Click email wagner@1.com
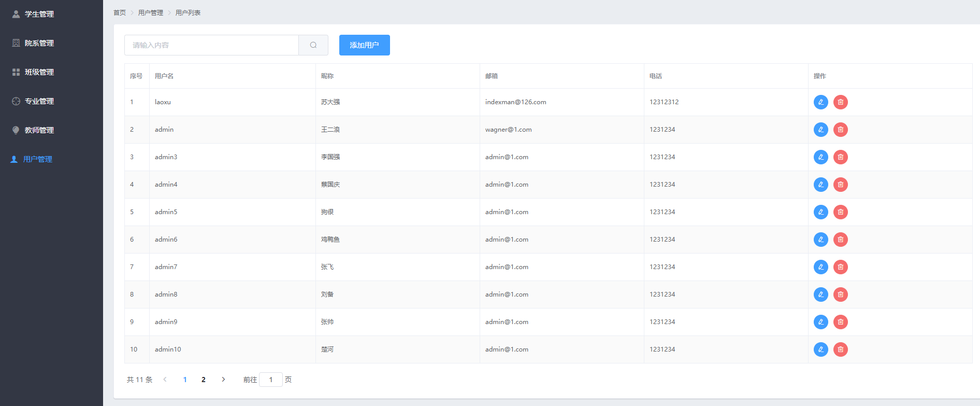The width and height of the screenshot is (980, 406). pyautogui.click(x=508, y=130)
